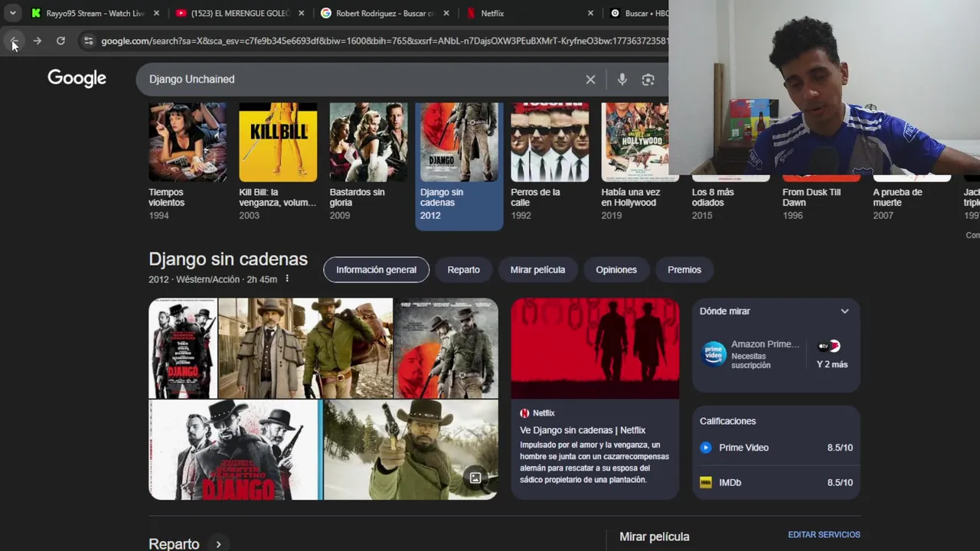The height and width of the screenshot is (551, 980).
Task: Switch to the Mirar película chip
Action: coord(537,269)
